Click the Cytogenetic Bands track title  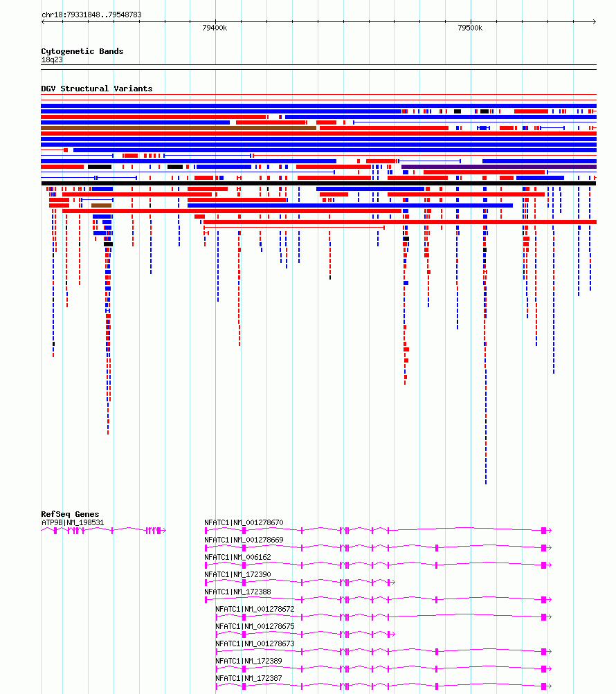click(x=82, y=51)
